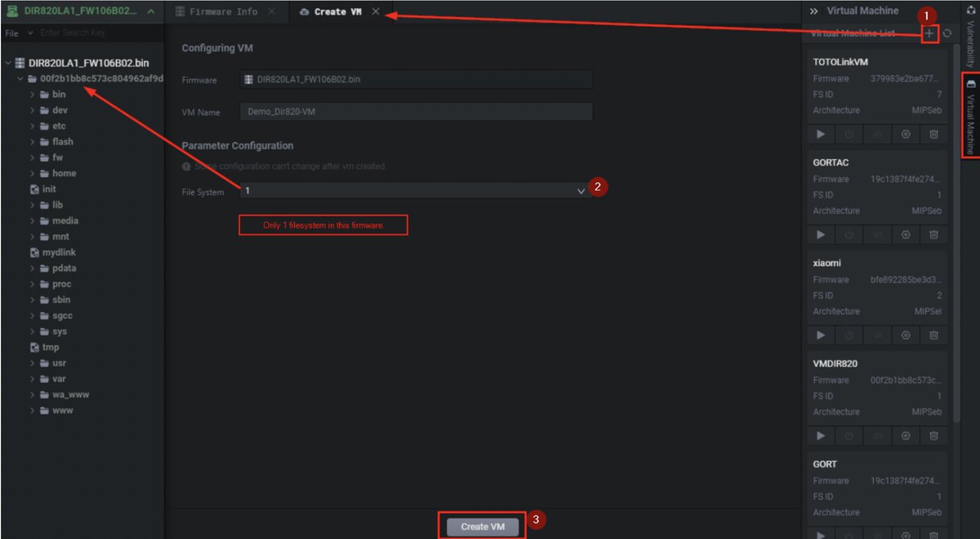This screenshot has height=539, width=980.
Task: Collapse the DIR820LA1_FW106B02.bin tree root
Action: tap(9, 63)
